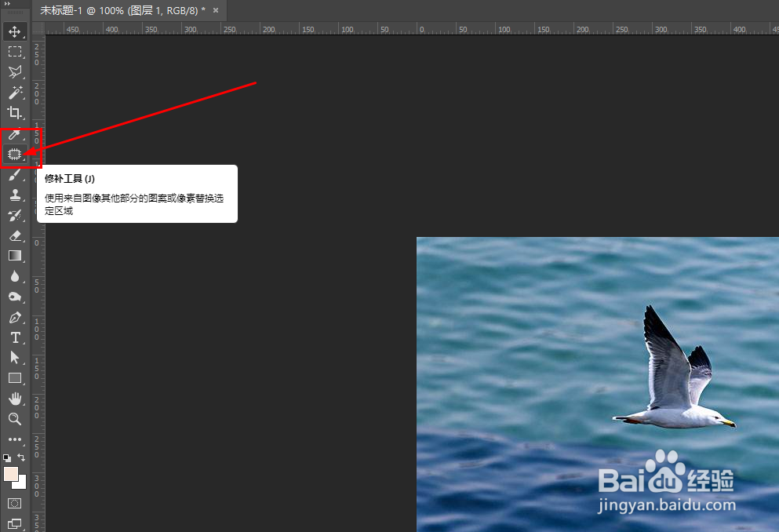
Task: Select the Move tool
Action: point(16,31)
